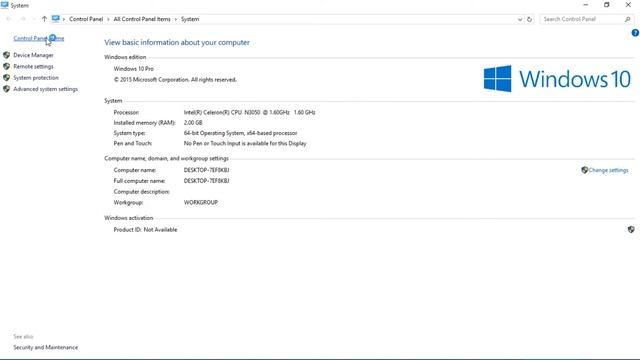This screenshot has width=640, height=360.
Task: Click the Back navigation arrow
Action: [9, 19]
